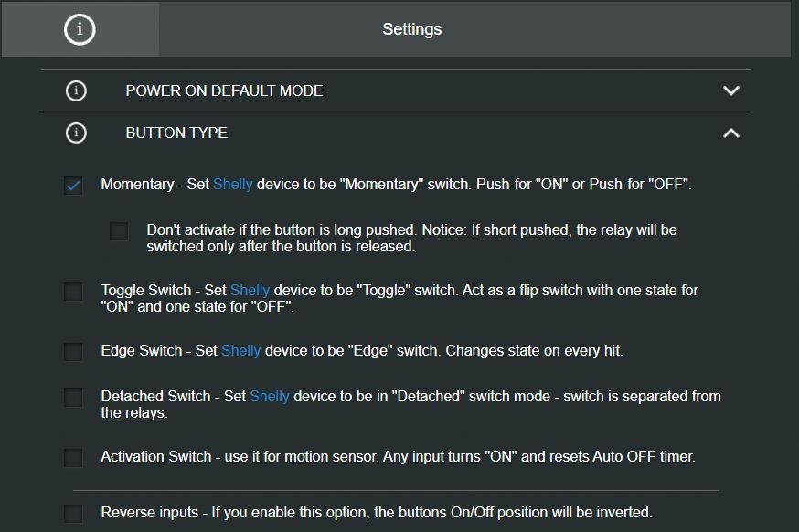Select the Edge Switch checkbox

coord(73,352)
